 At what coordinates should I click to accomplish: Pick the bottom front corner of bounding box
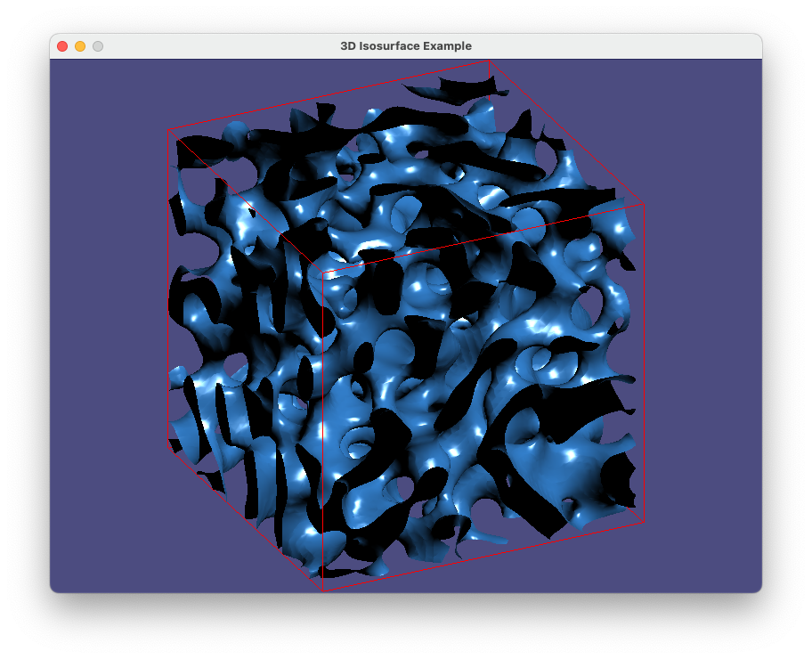pos(321,590)
